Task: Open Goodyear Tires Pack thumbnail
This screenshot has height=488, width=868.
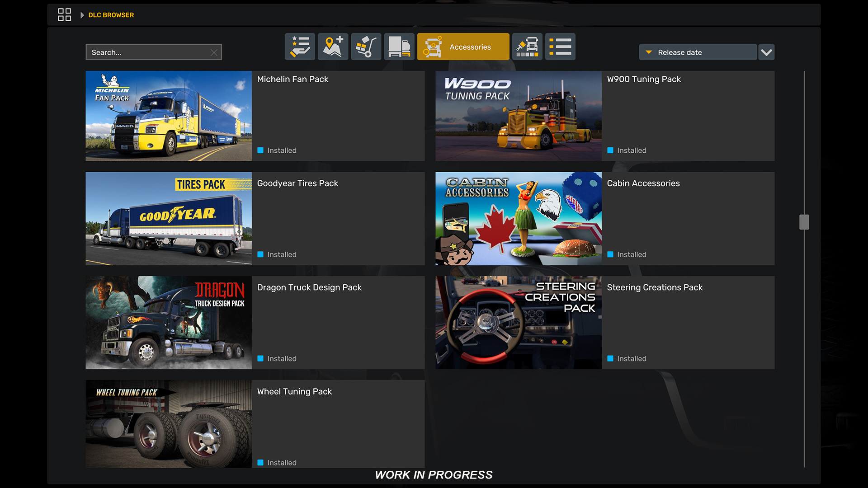Action: pos(169,219)
